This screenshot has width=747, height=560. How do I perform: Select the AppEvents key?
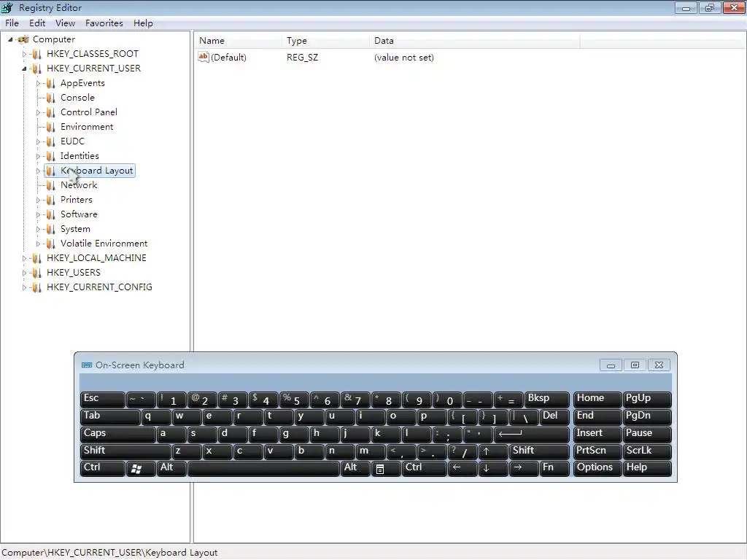[82, 83]
